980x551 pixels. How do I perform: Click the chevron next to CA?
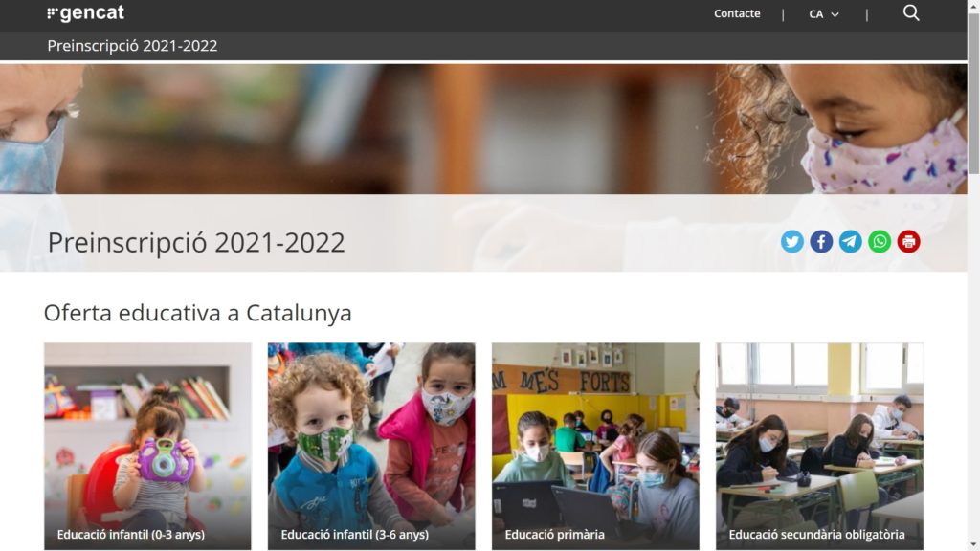pyautogui.click(x=835, y=14)
